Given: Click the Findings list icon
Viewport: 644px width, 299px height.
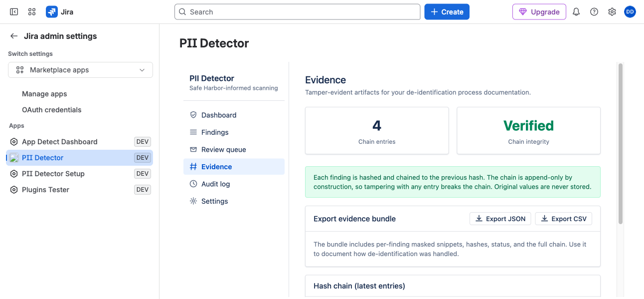Looking at the screenshot, I should (x=193, y=132).
